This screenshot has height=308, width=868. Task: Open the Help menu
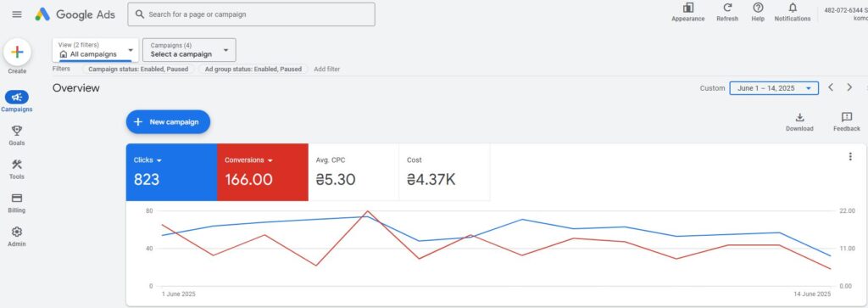(758, 12)
